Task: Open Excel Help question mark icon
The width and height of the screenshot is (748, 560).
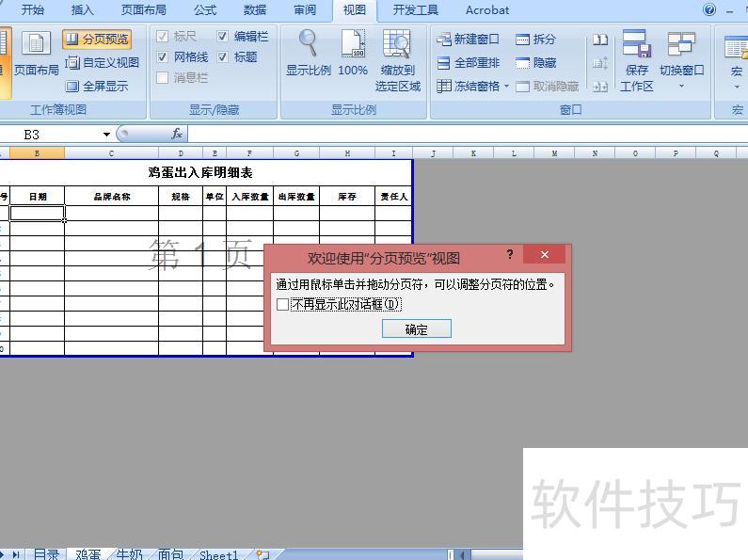Action: (709, 9)
